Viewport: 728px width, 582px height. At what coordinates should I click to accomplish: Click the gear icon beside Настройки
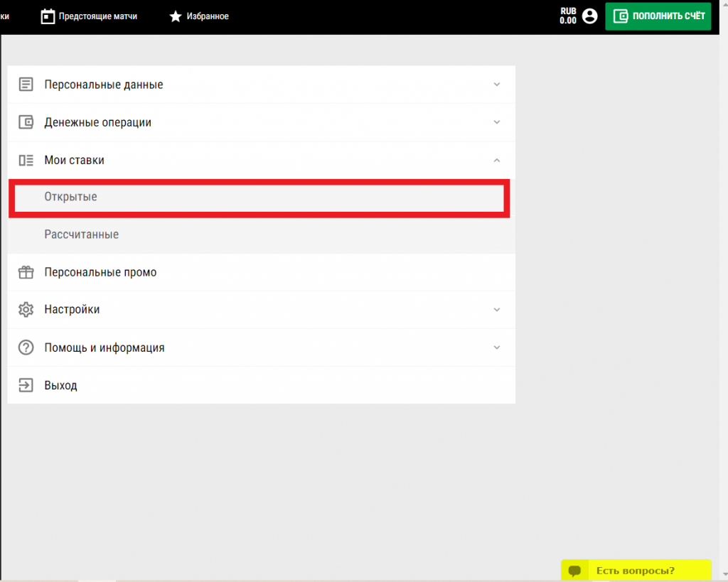26,310
